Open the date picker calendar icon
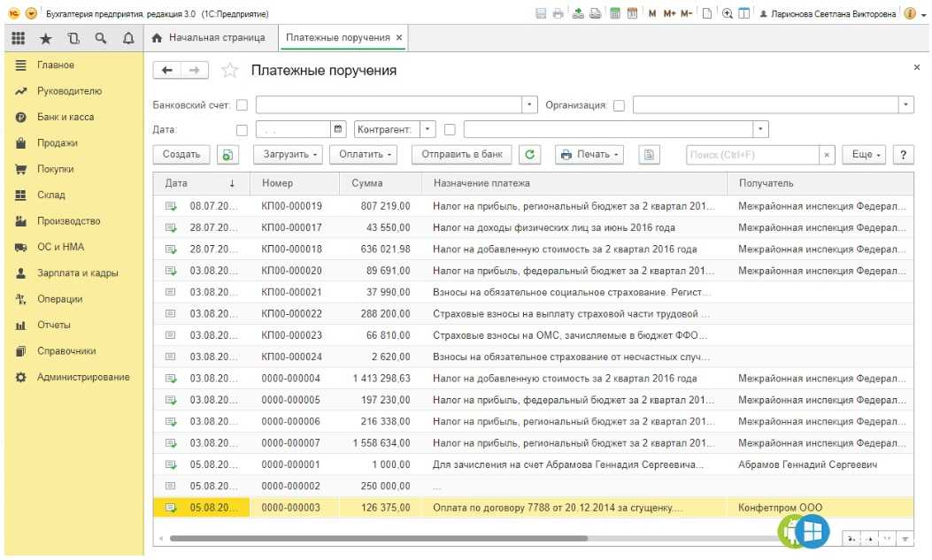 pos(338,129)
